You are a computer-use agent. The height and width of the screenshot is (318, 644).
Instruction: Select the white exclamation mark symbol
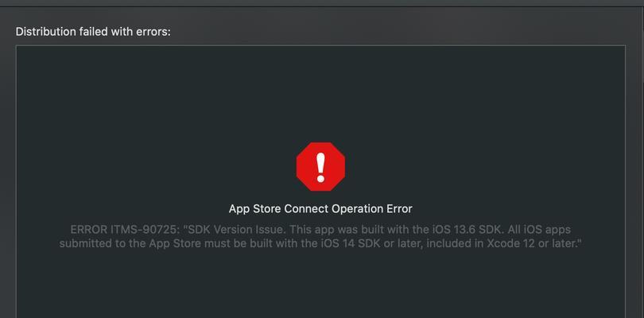[x=320, y=167]
